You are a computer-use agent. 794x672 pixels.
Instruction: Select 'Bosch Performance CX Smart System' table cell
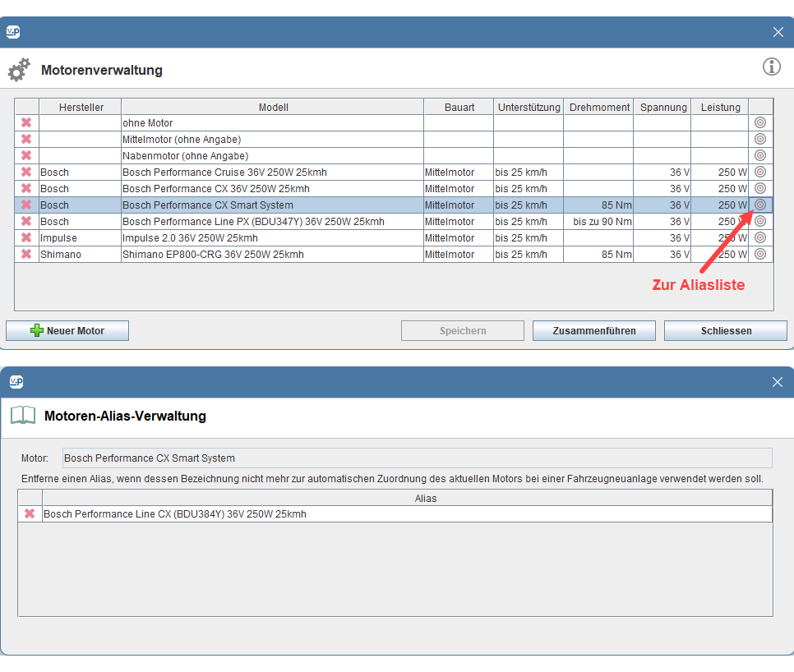pyautogui.click(x=272, y=205)
